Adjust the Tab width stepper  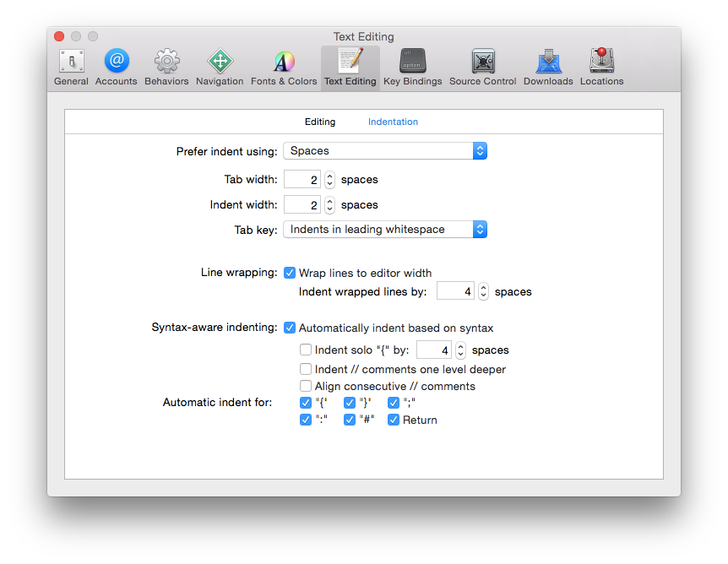(x=329, y=180)
